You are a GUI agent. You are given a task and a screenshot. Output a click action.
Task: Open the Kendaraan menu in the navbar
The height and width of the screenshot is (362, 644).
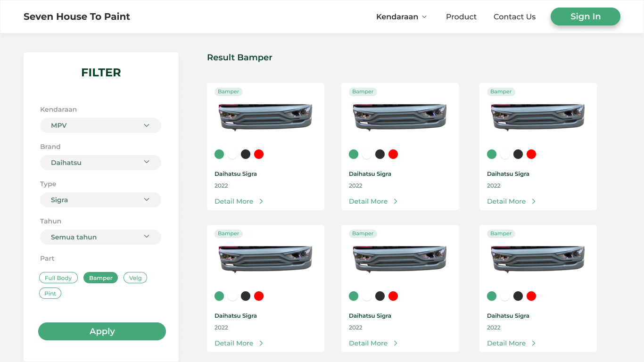[x=402, y=16]
